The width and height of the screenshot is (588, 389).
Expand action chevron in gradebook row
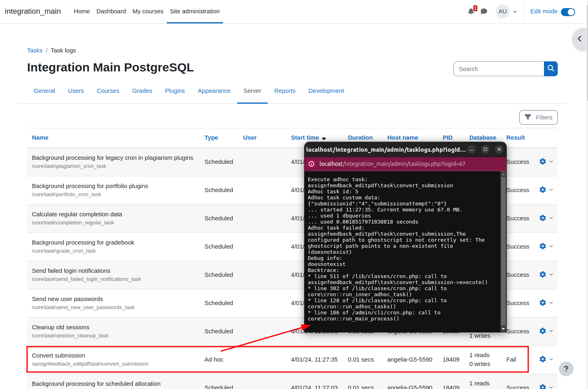point(551,246)
